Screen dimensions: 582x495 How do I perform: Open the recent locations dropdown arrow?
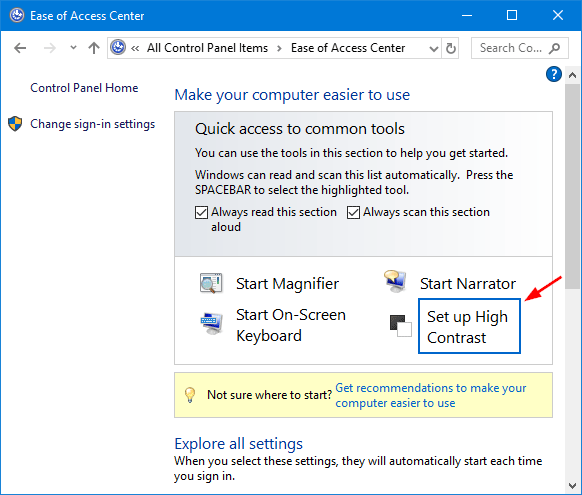[x=73, y=47]
